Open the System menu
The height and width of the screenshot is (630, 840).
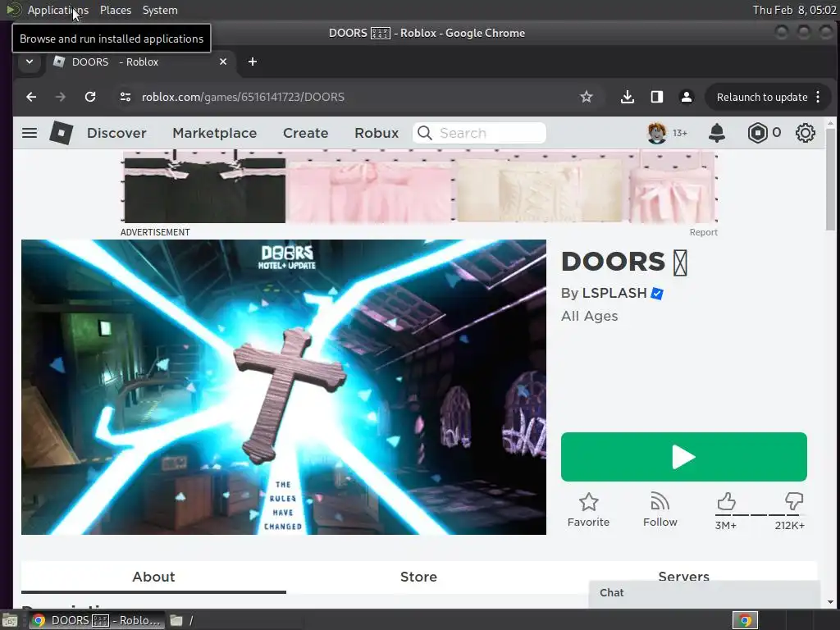tap(160, 10)
